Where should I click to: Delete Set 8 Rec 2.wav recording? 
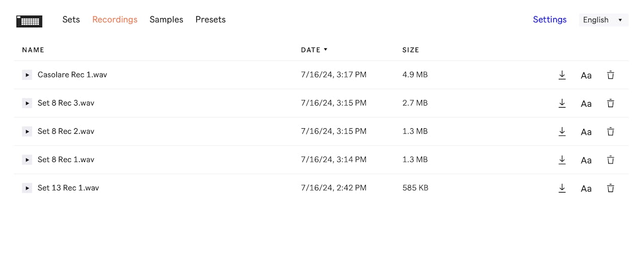610,132
